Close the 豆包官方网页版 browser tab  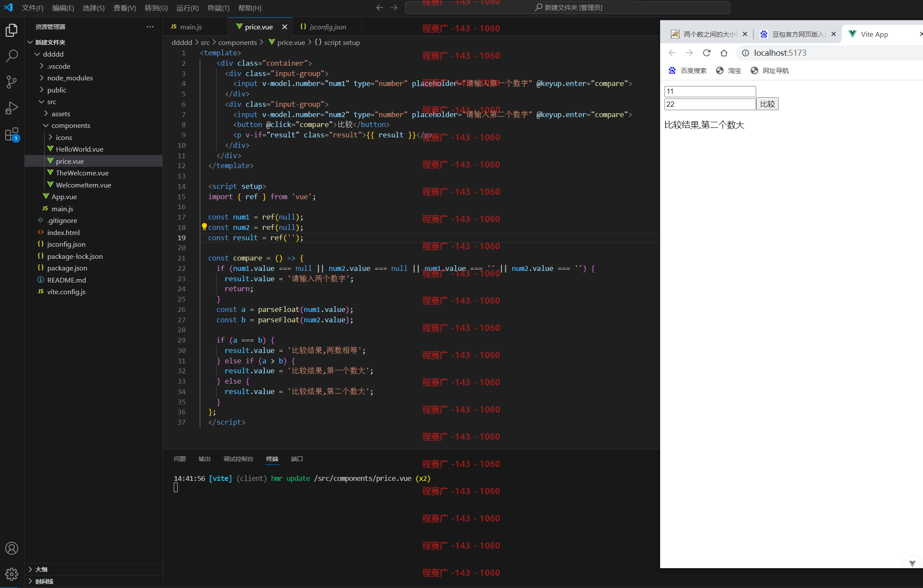click(834, 34)
